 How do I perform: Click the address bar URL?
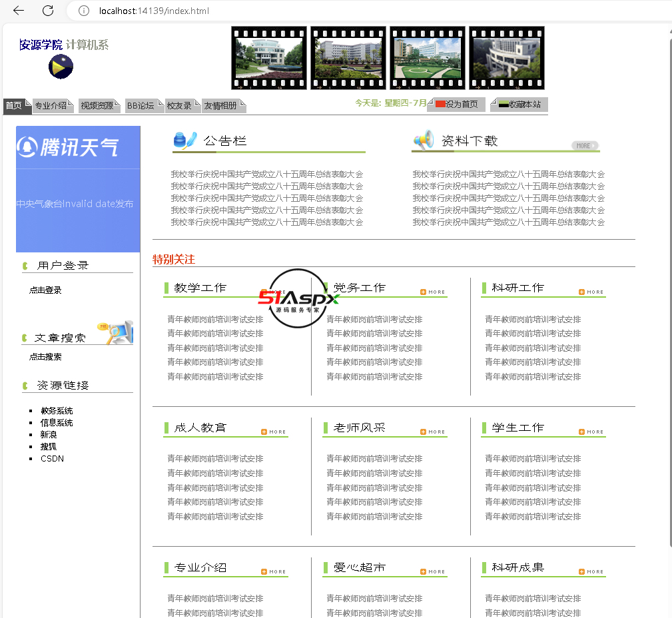click(x=155, y=11)
